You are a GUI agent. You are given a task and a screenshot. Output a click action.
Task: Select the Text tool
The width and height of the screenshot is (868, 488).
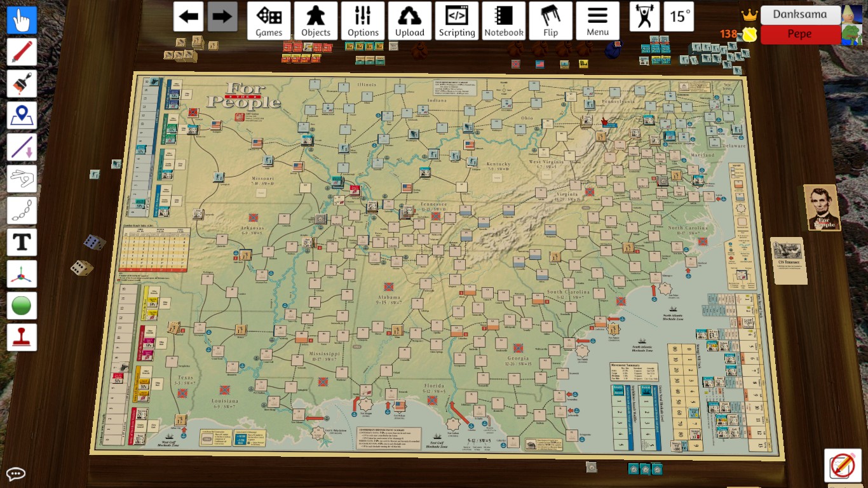[22, 242]
